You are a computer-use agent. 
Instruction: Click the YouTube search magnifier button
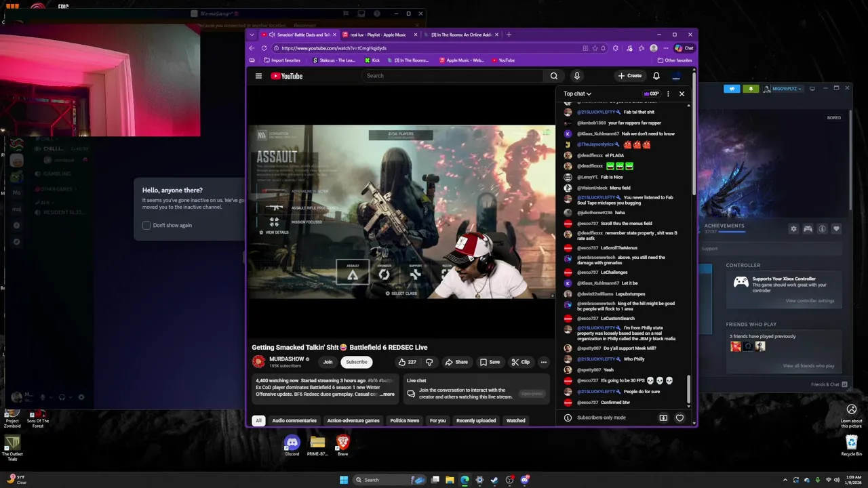pyautogui.click(x=554, y=76)
